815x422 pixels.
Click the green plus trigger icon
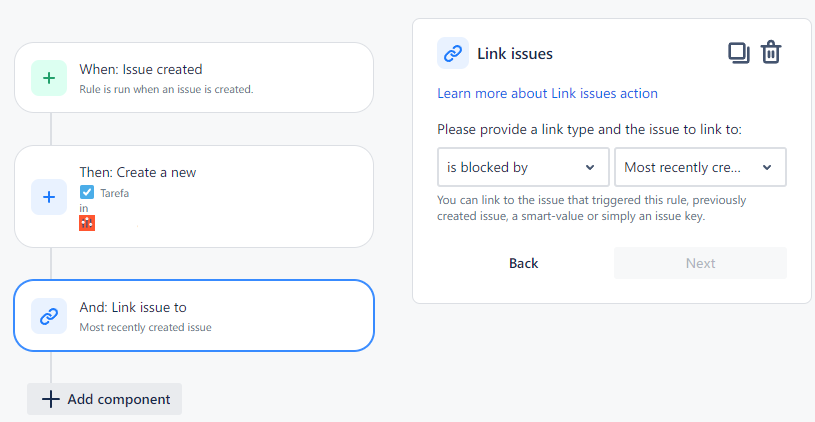coord(49,78)
